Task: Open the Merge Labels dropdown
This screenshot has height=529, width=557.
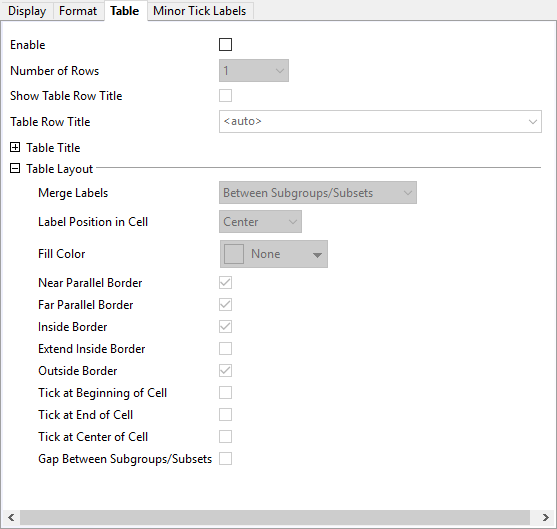Action: [318, 193]
